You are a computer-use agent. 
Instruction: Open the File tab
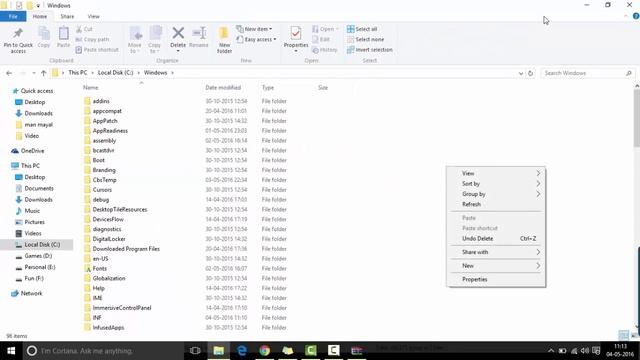[x=13, y=16]
